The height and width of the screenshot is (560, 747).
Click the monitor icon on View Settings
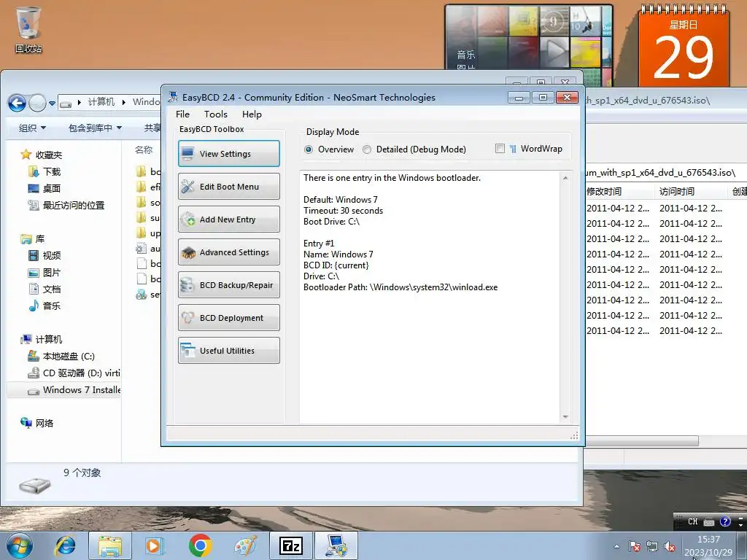(187, 154)
